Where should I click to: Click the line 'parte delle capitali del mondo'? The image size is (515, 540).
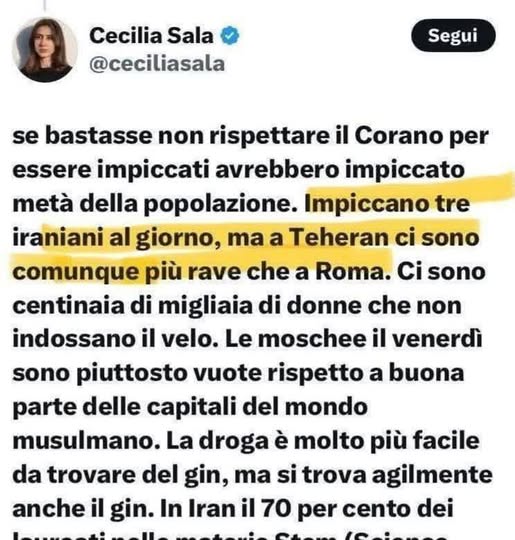click(190, 408)
